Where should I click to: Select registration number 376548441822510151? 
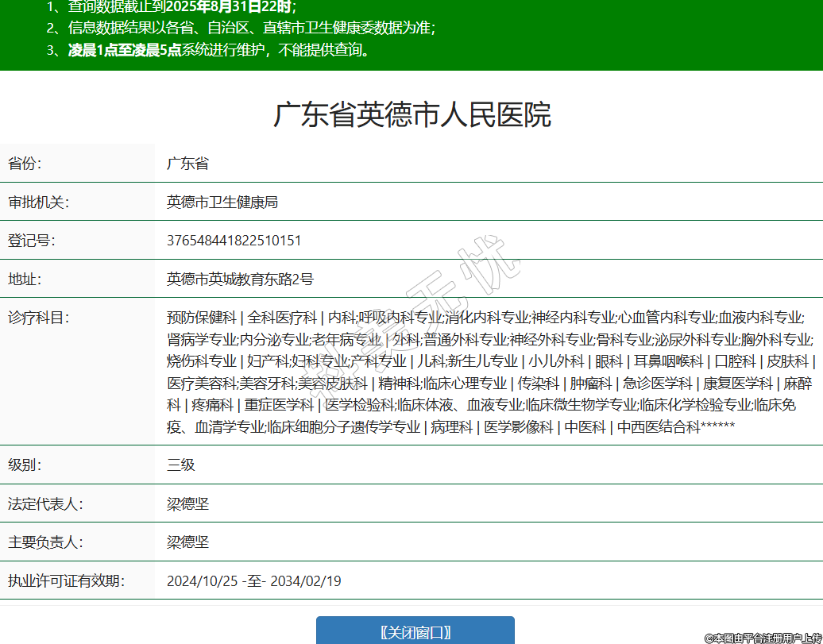pos(234,241)
